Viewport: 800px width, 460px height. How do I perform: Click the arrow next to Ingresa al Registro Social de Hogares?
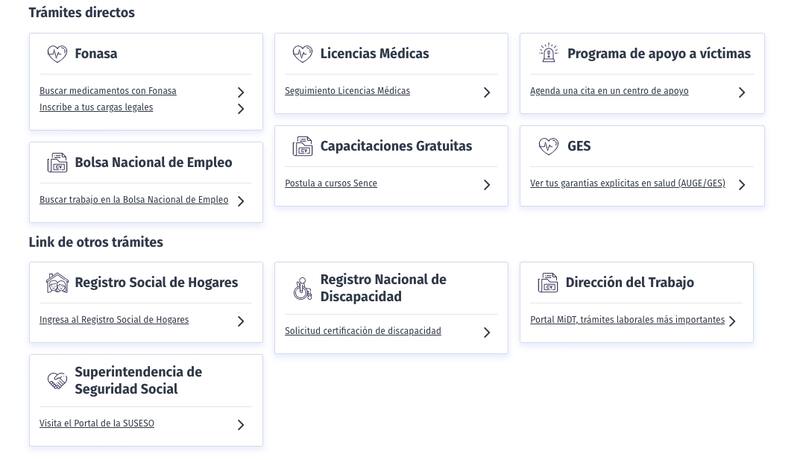pos(241,321)
